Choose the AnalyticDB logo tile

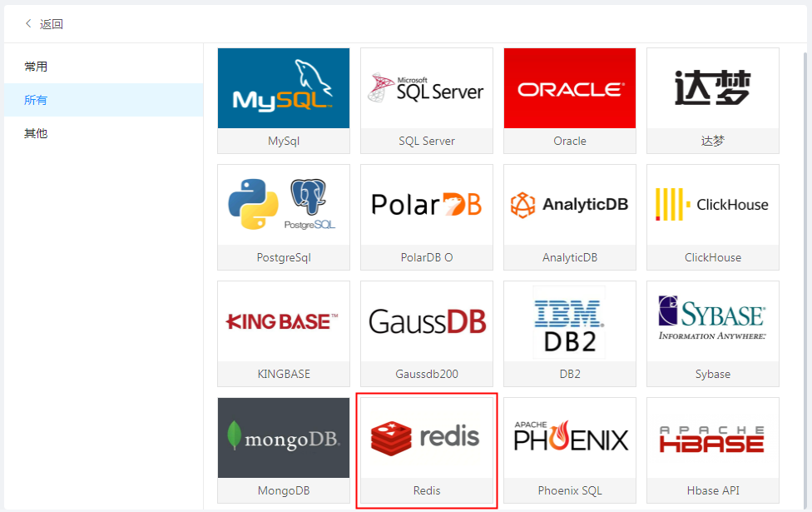click(570, 205)
